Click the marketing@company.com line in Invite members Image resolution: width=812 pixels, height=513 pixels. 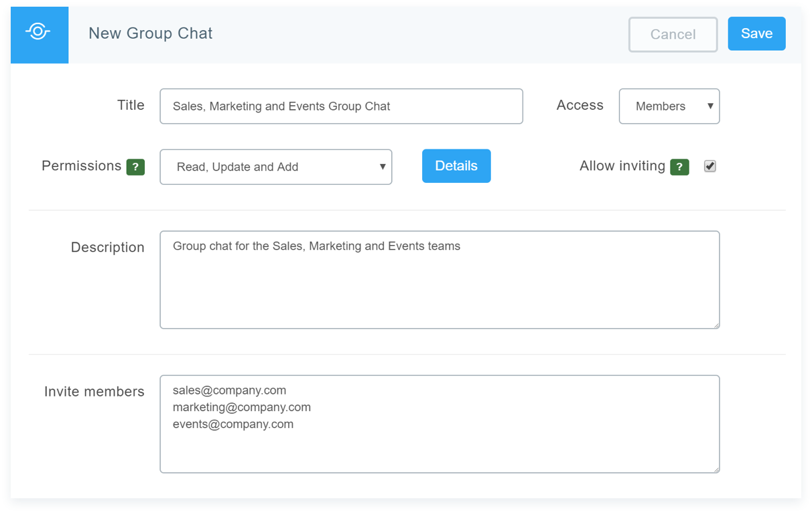pyautogui.click(x=241, y=407)
